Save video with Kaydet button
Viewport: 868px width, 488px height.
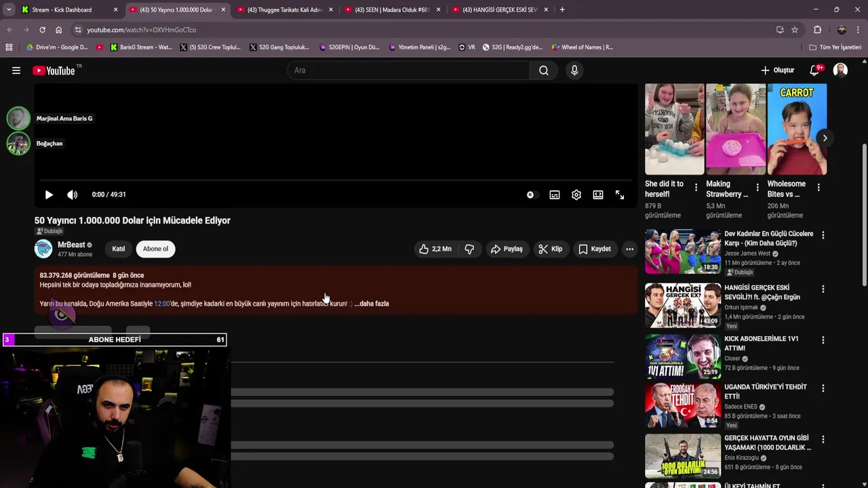coord(595,249)
